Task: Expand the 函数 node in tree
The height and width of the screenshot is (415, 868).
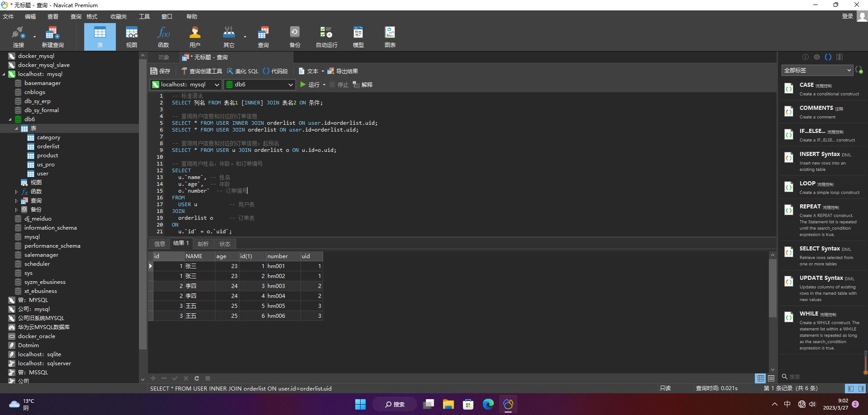Action: pyautogui.click(x=17, y=192)
